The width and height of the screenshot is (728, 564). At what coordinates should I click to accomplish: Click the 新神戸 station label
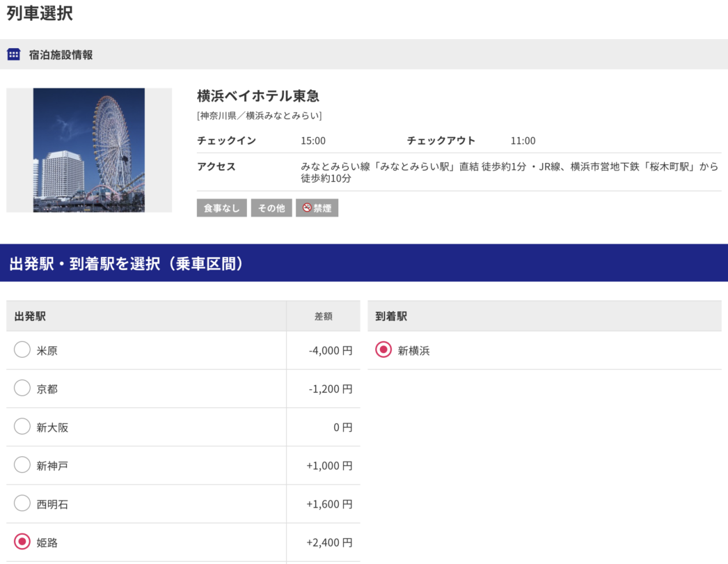tap(52, 466)
